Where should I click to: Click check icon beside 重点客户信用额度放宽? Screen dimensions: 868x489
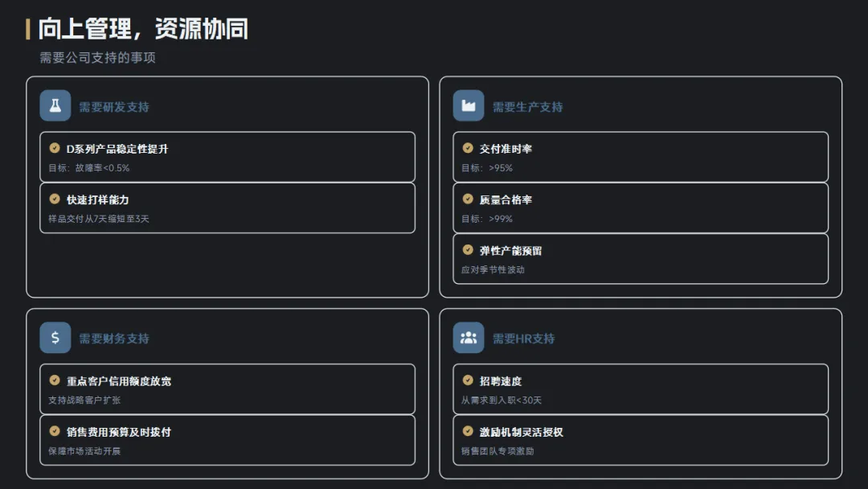55,380
